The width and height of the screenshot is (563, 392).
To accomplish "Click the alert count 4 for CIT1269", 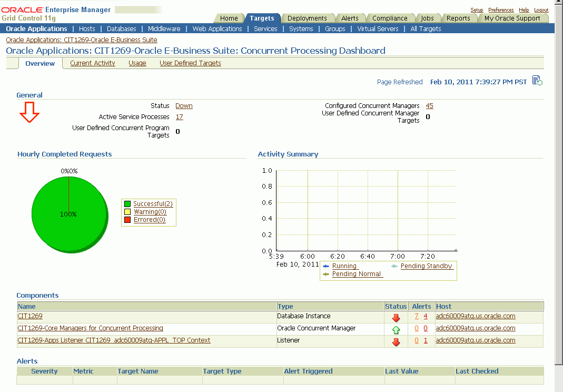I will pos(426,316).
